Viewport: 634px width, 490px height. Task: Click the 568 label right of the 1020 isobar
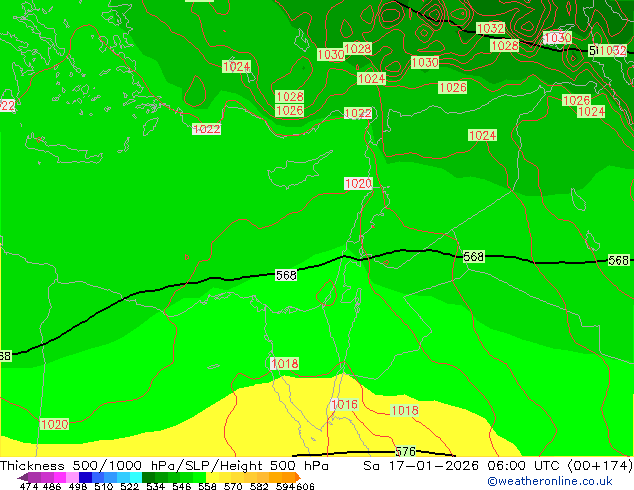point(473,256)
